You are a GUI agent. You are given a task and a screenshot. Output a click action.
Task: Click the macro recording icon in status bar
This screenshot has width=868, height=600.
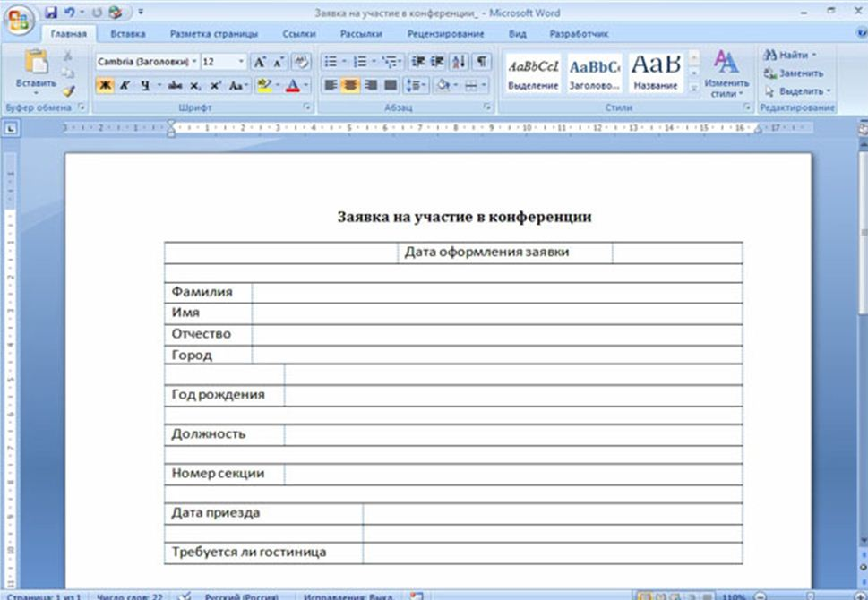click(417, 596)
